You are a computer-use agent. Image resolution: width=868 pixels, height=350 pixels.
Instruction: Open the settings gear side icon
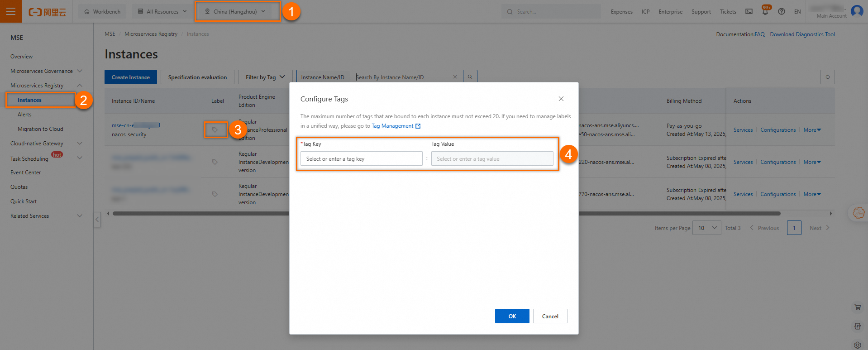tap(858, 345)
